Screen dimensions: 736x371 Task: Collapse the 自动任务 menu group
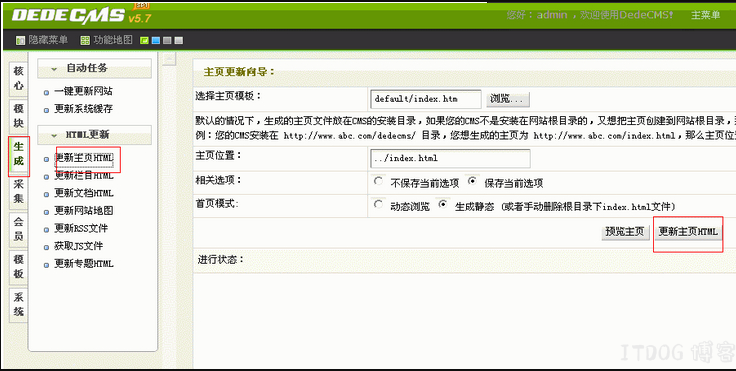coord(94,69)
